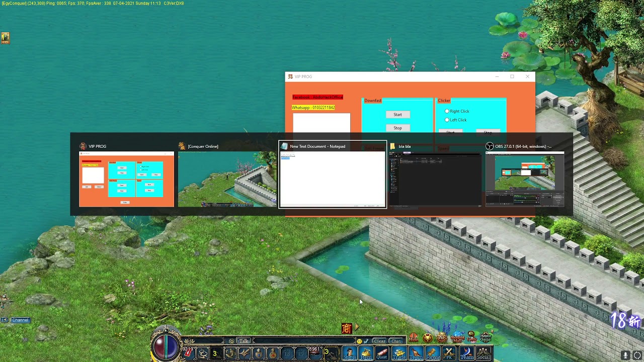
Task: Click the Clicker group label
Action: point(444,101)
